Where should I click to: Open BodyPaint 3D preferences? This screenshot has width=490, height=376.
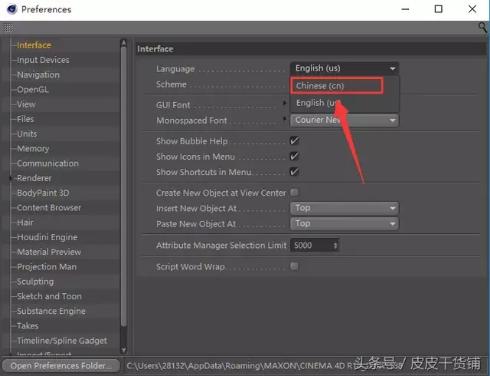[43, 193]
